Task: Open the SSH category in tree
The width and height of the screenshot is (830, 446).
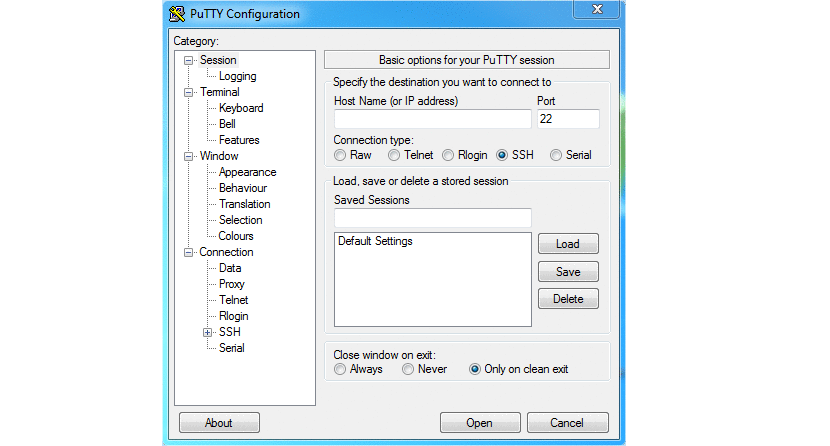Action: point(230,332)
